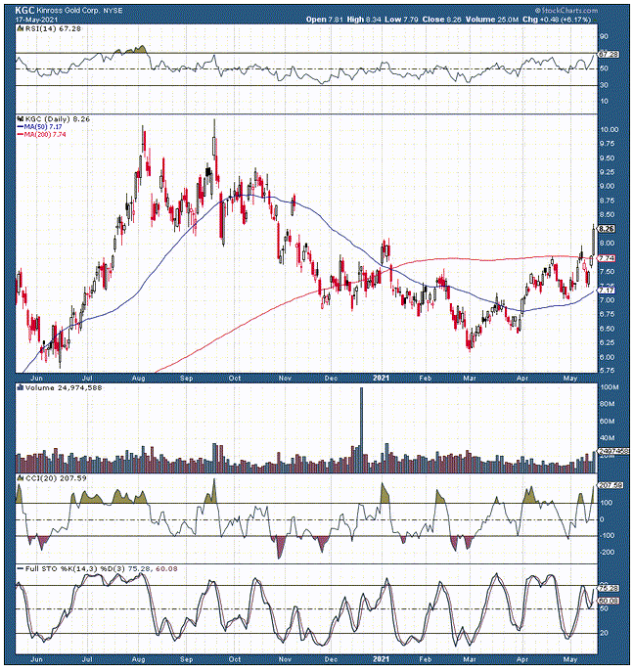Click the icon beside CCI(20) label

click(20, 478)
